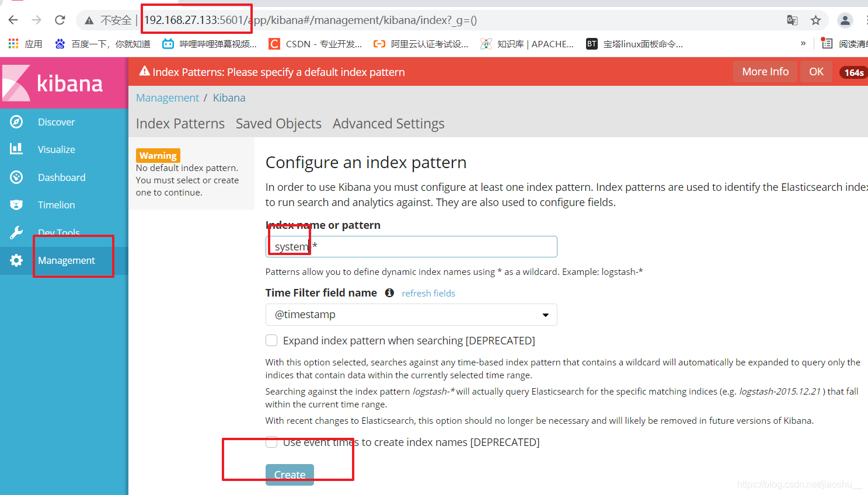Open the Baidu bookmark
The height and width of the screenshot is (495, 868).
[102, 44]
